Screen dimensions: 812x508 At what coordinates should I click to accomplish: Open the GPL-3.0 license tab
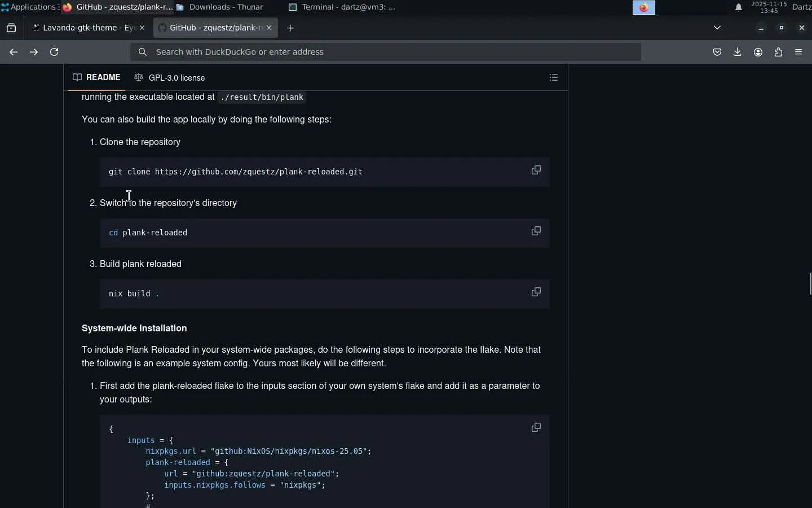170,77
